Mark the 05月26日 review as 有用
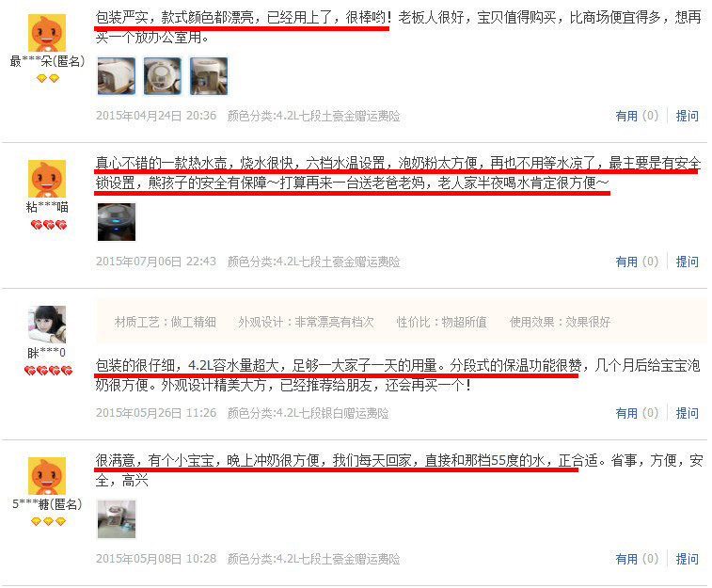 pyautogui.click(x=637, y=413)
